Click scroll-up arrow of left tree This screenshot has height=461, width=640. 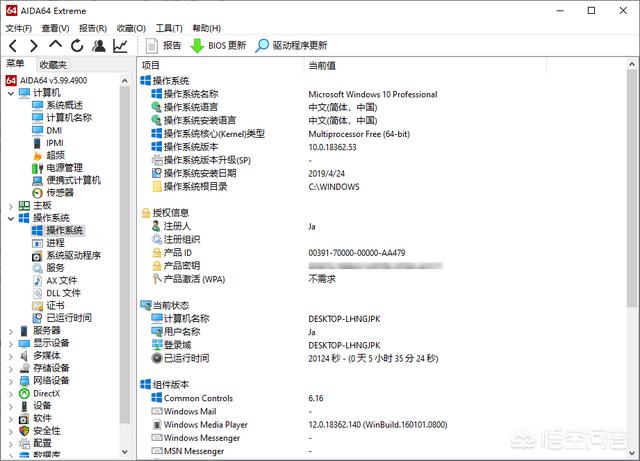125,81
